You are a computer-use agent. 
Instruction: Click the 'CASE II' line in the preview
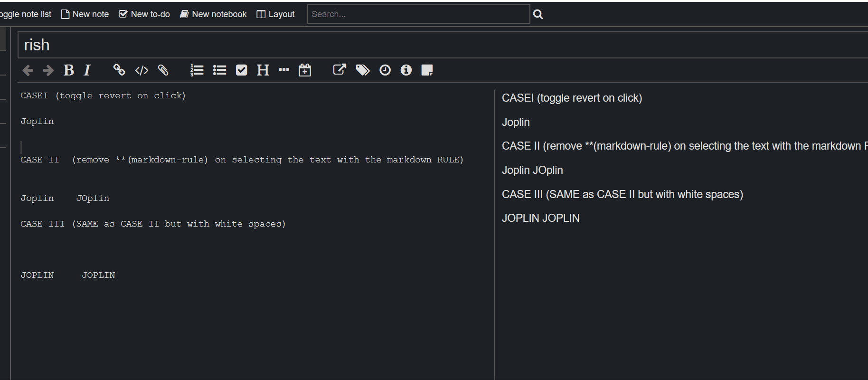click(685, 146)
